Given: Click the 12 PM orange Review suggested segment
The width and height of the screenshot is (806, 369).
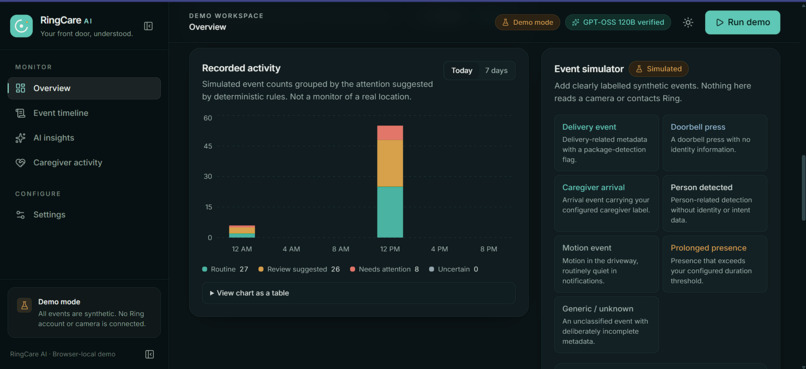Looking at the screenshot, I should pyautogui.click(x=390, y=163).
